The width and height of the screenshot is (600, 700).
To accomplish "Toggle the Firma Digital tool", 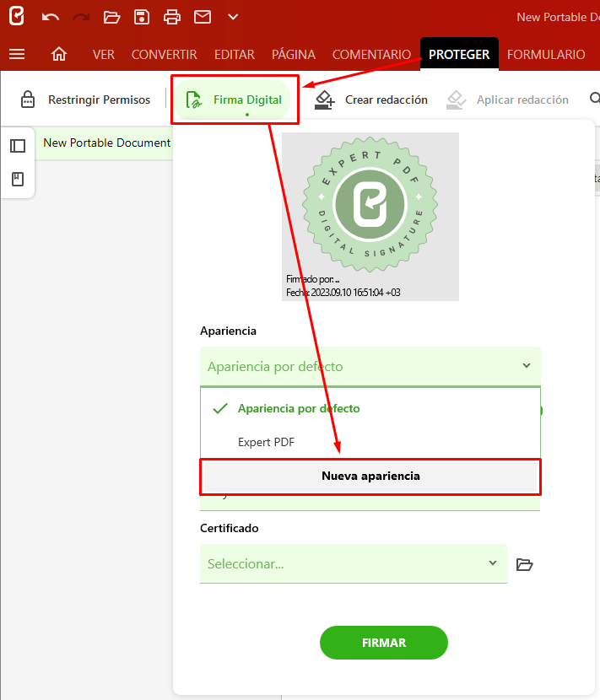I will point(234,100).
